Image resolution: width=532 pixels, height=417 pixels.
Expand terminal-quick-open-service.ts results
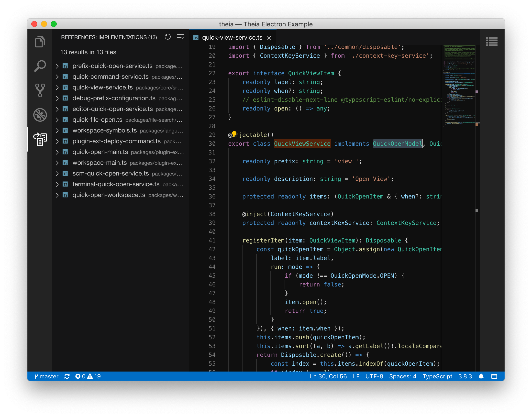pos(57,184)
